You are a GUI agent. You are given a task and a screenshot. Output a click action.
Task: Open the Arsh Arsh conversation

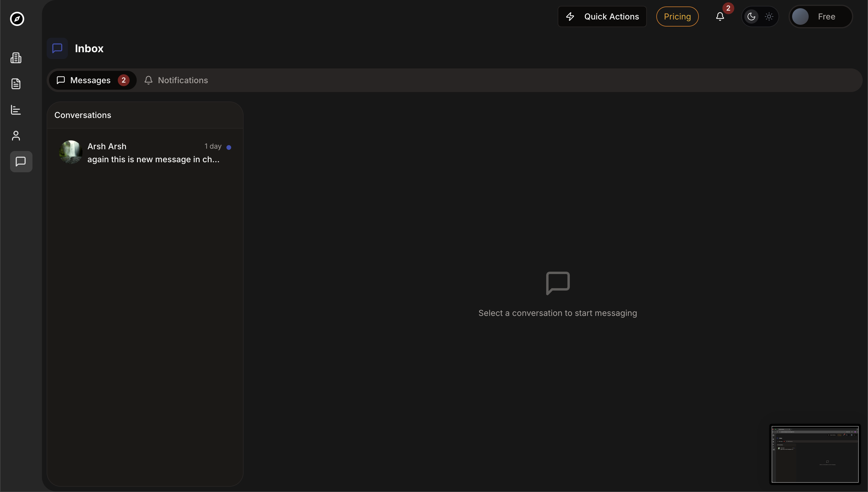click(145, 153)
